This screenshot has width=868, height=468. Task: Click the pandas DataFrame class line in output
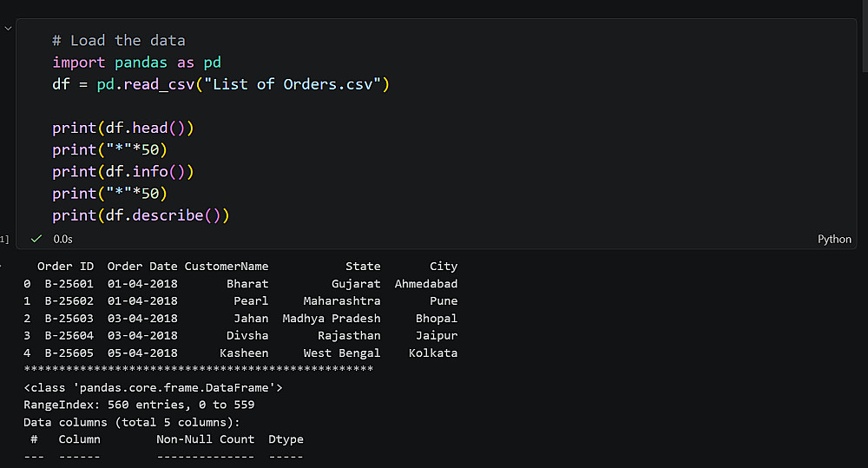tap(153, 388)
